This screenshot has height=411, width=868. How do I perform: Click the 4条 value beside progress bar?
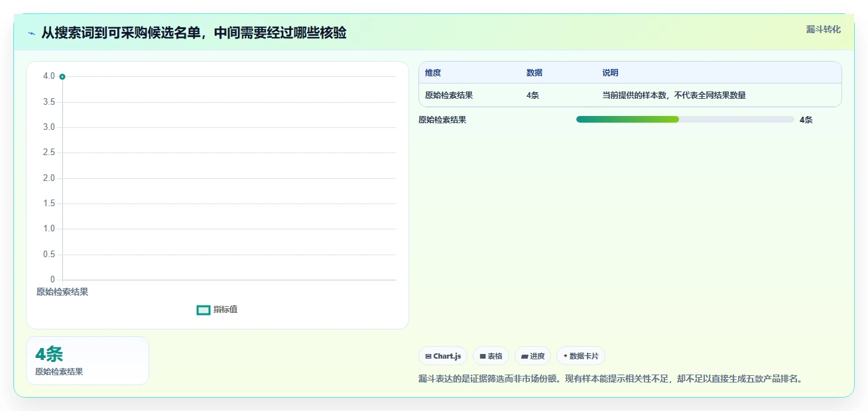[x=806, y=120]
